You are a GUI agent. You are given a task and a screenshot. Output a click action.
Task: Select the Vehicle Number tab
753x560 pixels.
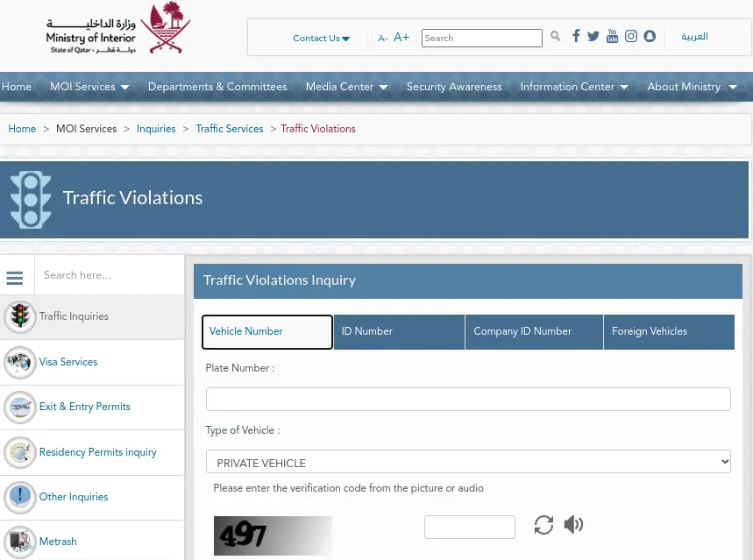tap(267, 332)
